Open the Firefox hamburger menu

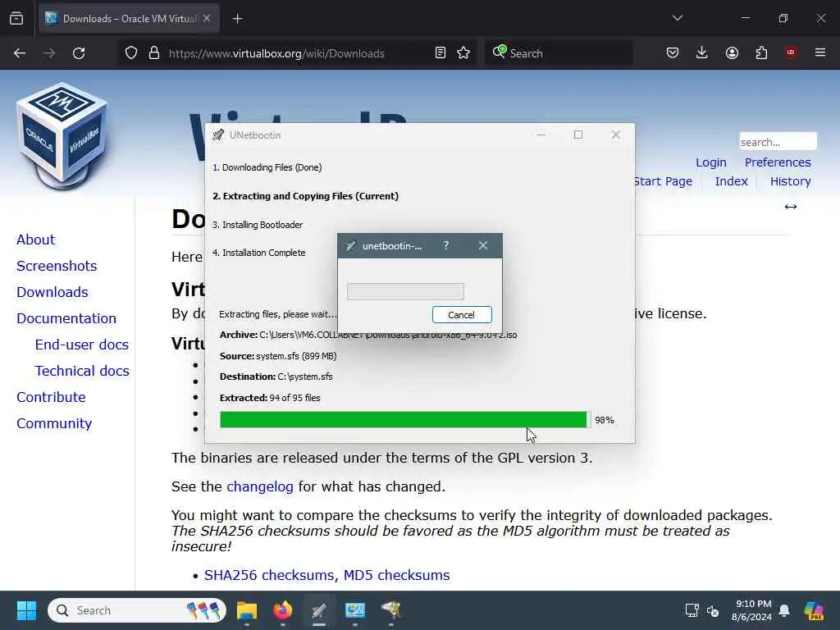(x=820, y=52)
